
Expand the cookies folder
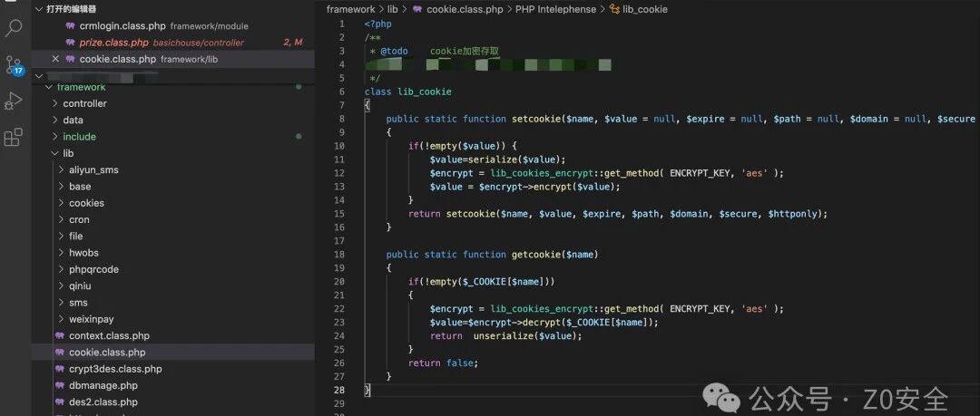point(173,203)
